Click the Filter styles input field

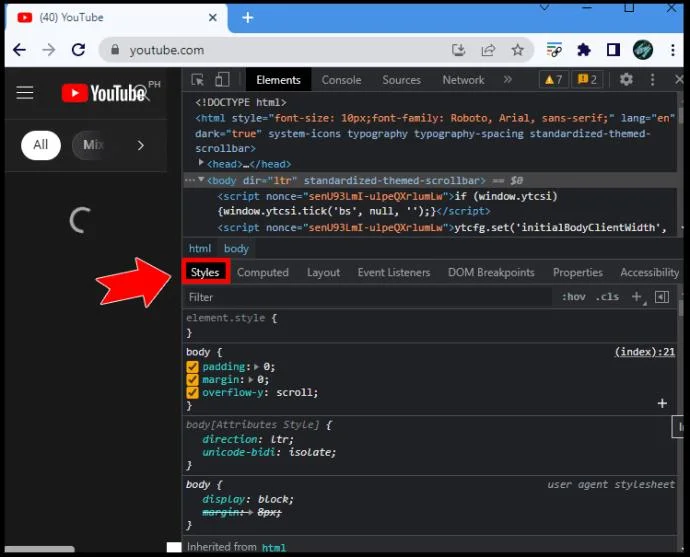click(x=368, y=297)
